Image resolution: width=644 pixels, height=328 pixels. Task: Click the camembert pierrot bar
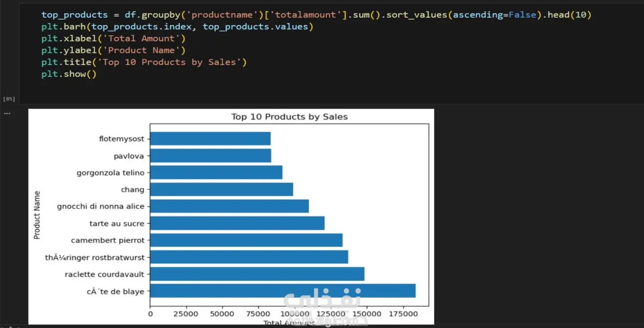point(246,240)
